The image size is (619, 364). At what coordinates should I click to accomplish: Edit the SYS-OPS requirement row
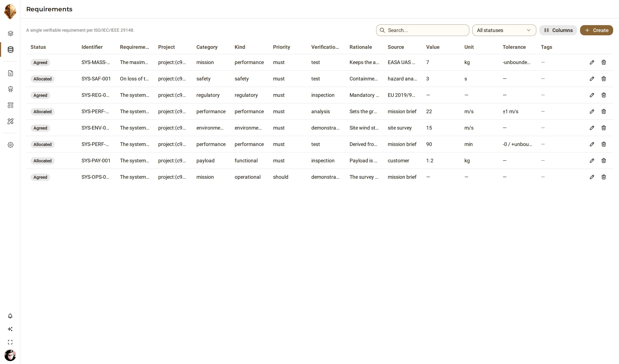point(592,177)
